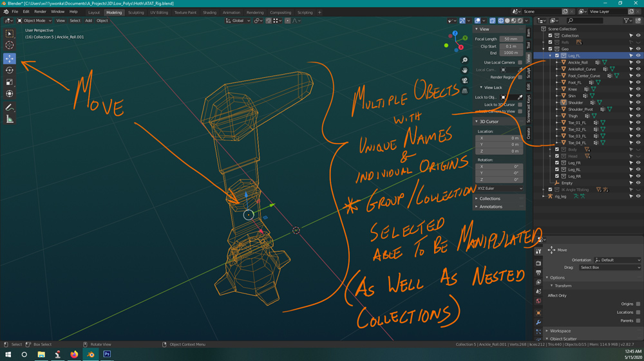
Task: Open the XYZ Euler rotation mode dropdown
Action: click(x=500, y=189)
